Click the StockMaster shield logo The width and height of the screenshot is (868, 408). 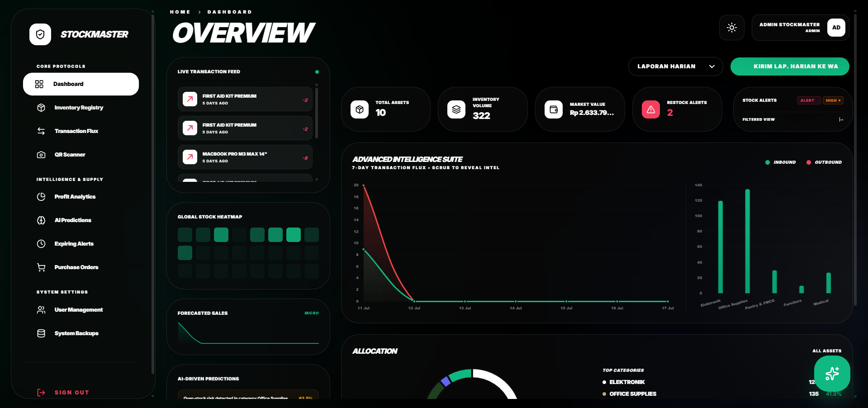[40, 34]
